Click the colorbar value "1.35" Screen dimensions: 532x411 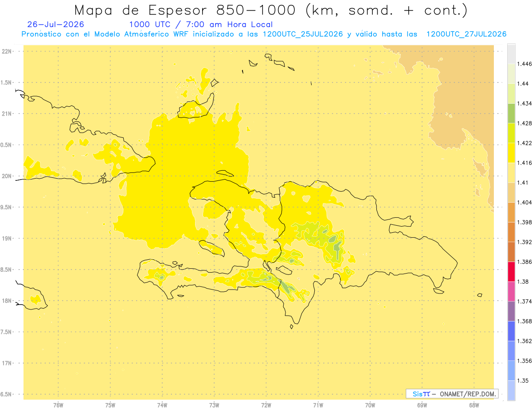click(523, 380)
